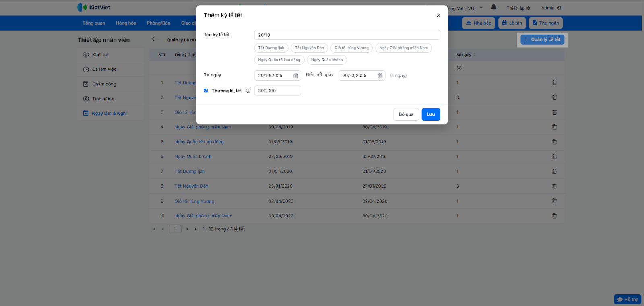
Task: Open the Thiết lập settings menu
Action: 518,8
